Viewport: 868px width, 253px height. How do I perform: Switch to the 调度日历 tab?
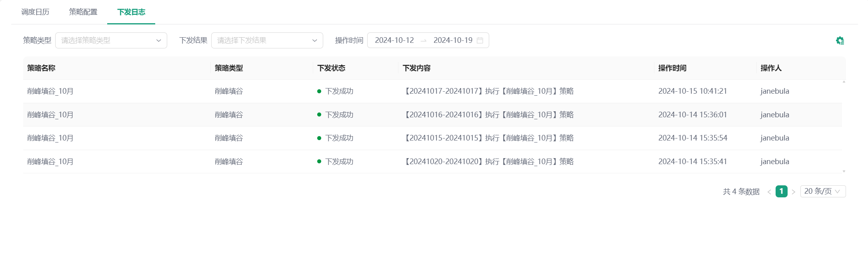tap(35, 12)
